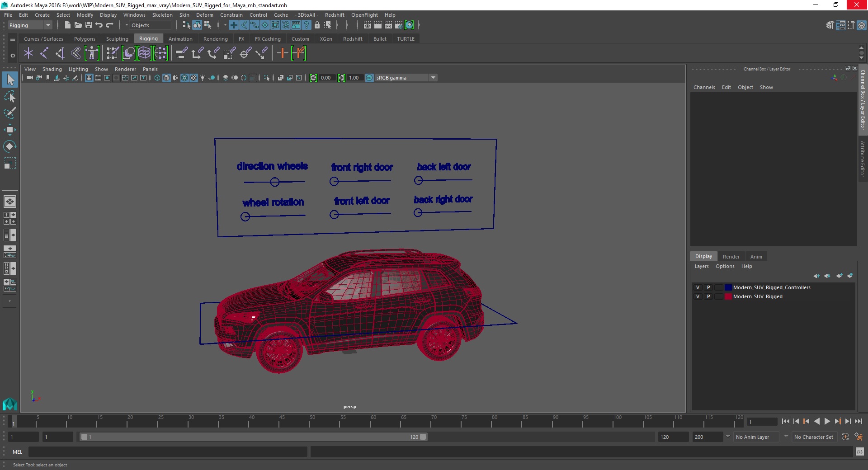868x470 pixels.
Task: Click the red color swatch of Modern_SUV_Rigged layer
Action: [728, 296]
